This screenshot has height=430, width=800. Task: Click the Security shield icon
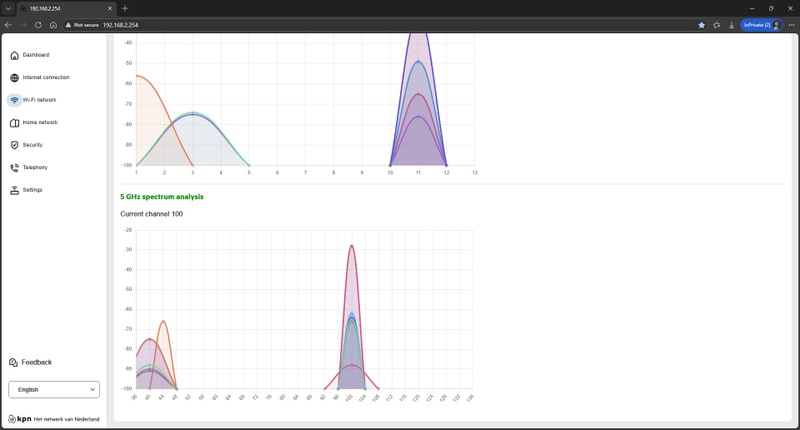point(14,145)
